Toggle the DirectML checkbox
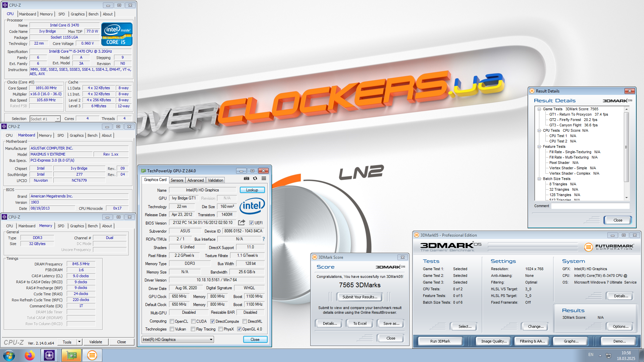This screenshot has width=644, height=362. 245,321
